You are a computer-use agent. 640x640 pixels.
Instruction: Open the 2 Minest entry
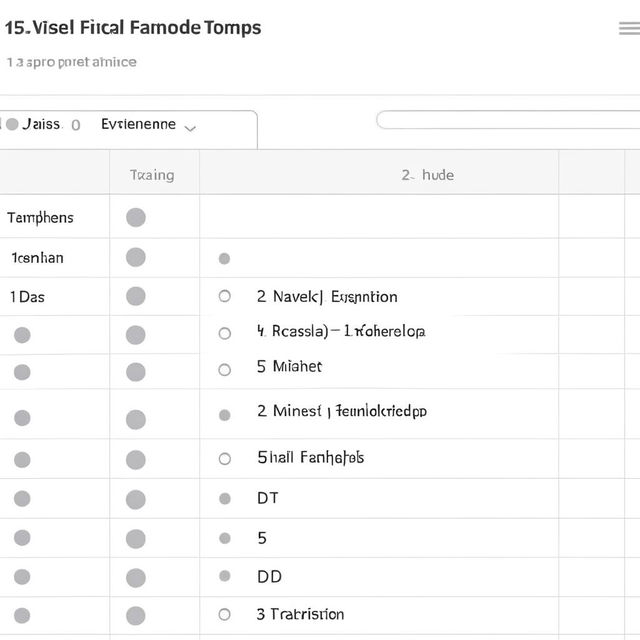pos(342,411)
